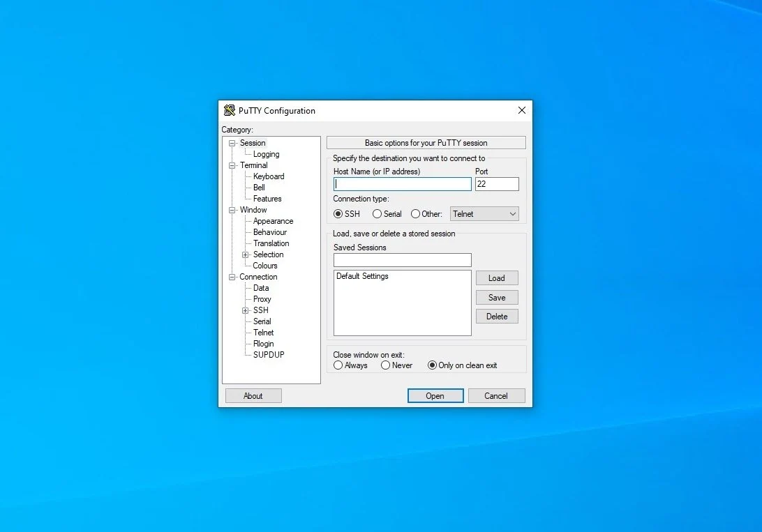This screenshot has width=762, height=532.
Task: Open the Colours settings category
Action: click(x=265, y=266)
